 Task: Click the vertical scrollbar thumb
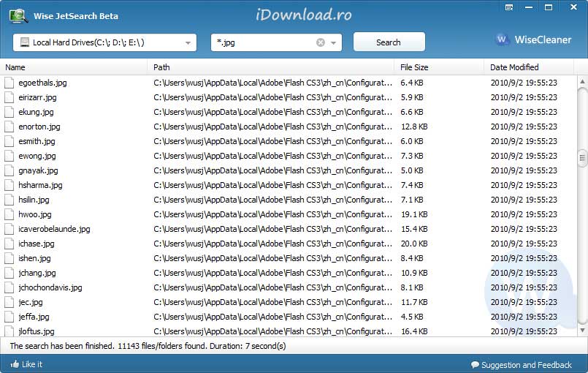click(x=582, y=158)
